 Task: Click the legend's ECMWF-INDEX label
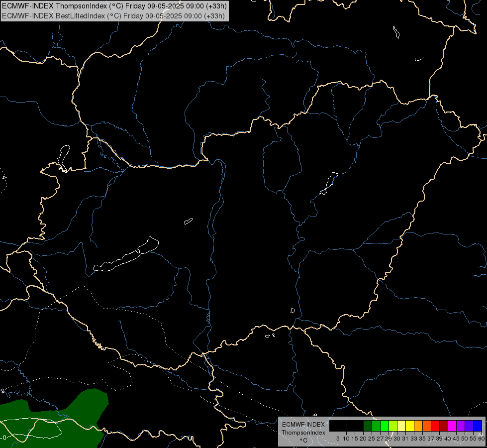[303, 425]
